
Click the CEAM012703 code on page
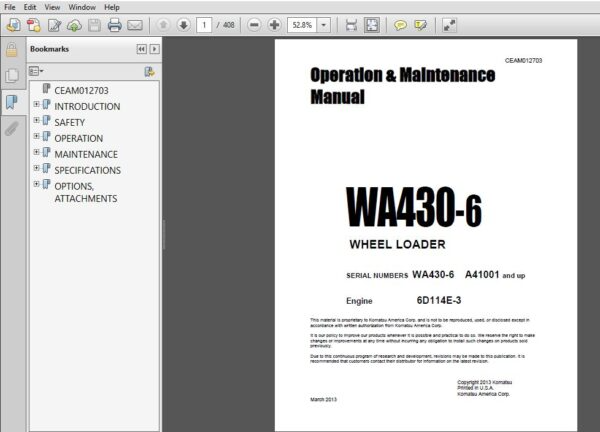point(523,60)
